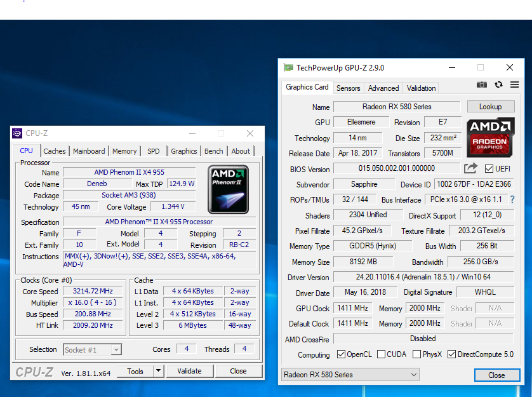Open the Advanced tab in GPU-Z
532x397 pixels.
click(x=383, y=88)
